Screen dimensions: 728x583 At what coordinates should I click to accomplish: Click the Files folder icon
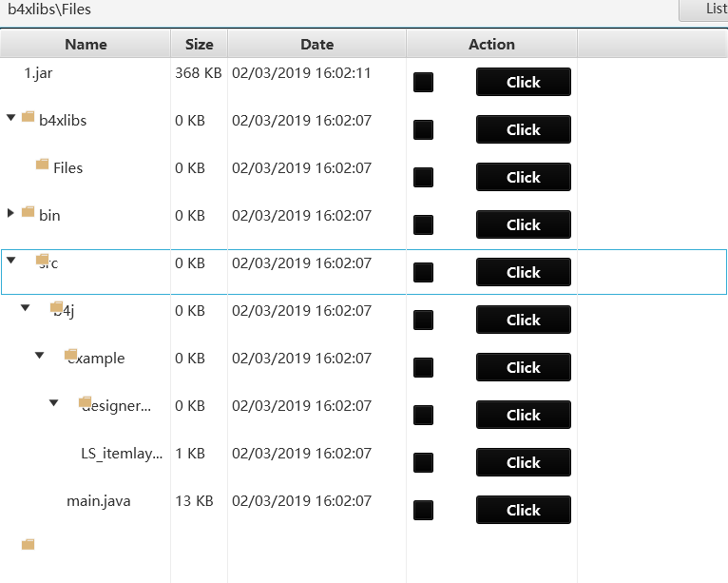coord(42,165)
